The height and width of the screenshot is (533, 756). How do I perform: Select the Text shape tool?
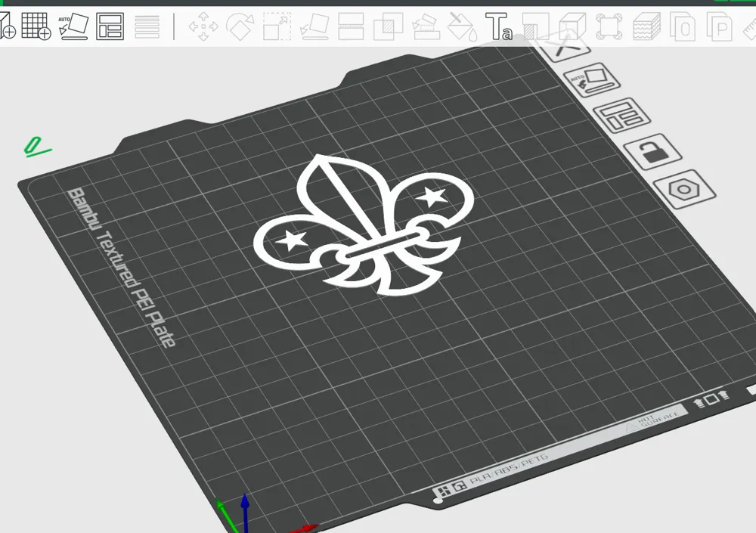point(498,26)
